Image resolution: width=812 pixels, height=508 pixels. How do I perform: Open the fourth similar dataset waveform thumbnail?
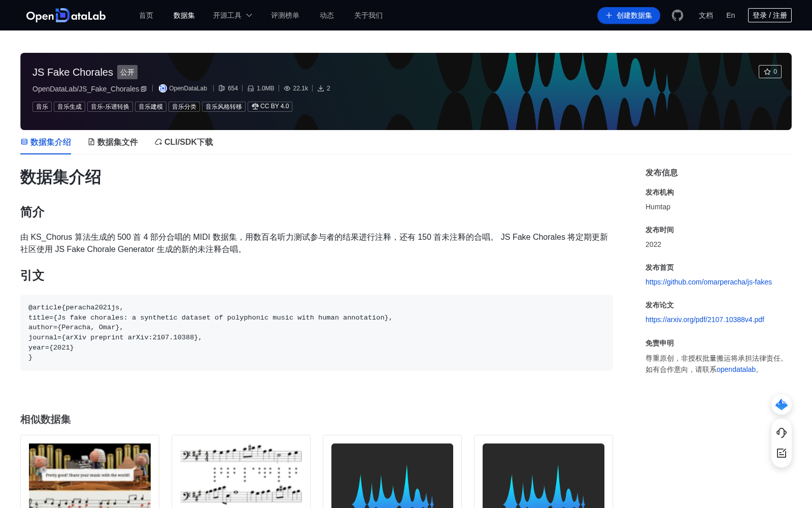click(x=544, y=475)
